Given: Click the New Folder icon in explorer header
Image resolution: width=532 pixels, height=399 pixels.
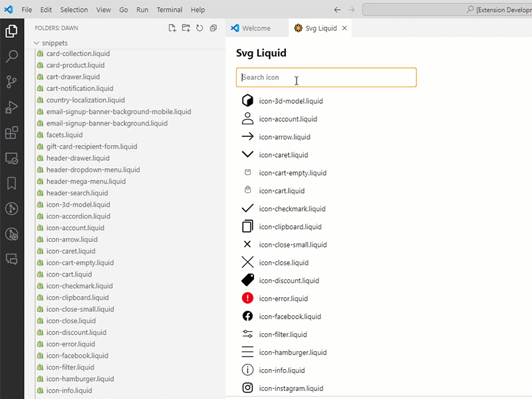Looking at the screenshot, I should pos(186,28).
